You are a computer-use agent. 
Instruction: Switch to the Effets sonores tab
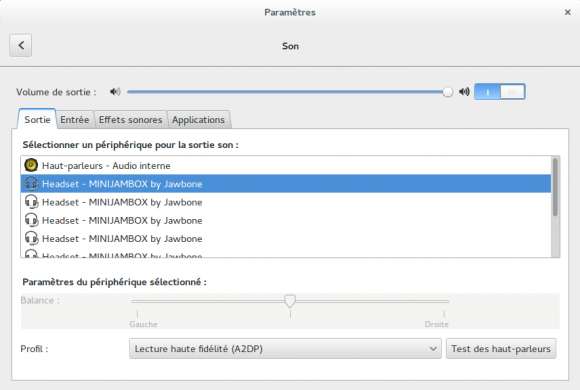[x=131, y=120]
